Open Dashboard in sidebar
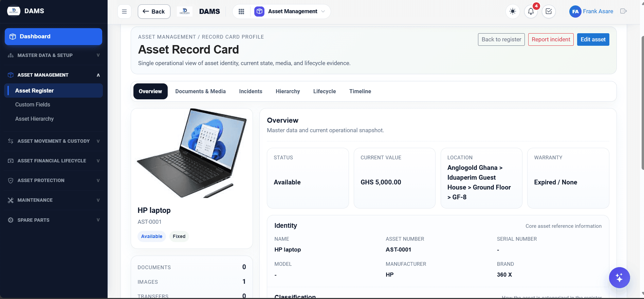The image size is (644, 299). (x=53, y=37)
